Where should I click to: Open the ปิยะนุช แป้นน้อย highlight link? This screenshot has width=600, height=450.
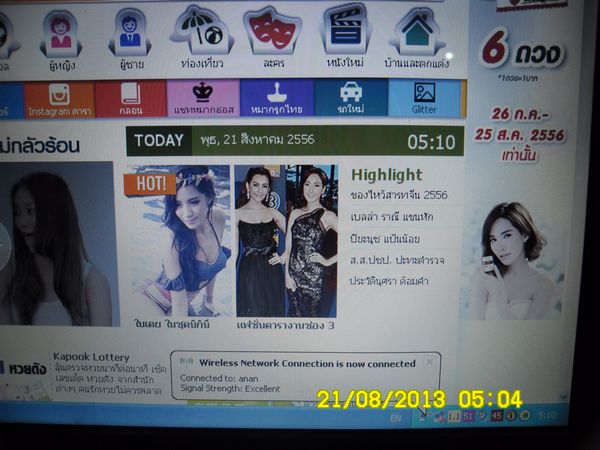tap(385, 239)
